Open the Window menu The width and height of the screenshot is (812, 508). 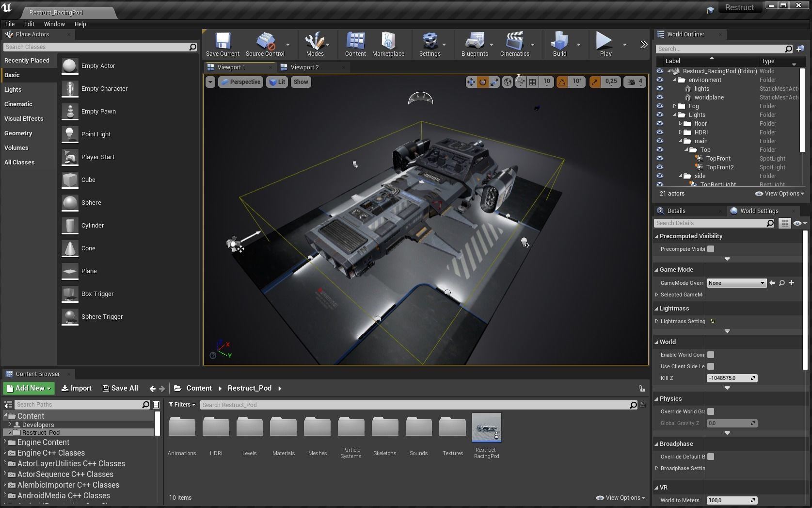(x=54, y=24)
